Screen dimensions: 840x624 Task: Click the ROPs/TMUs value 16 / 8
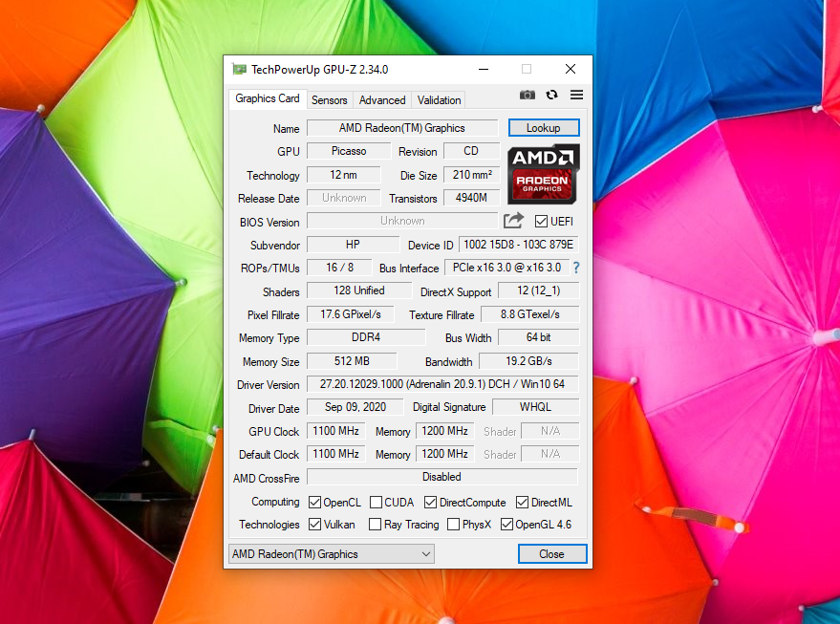pos(339,268)
